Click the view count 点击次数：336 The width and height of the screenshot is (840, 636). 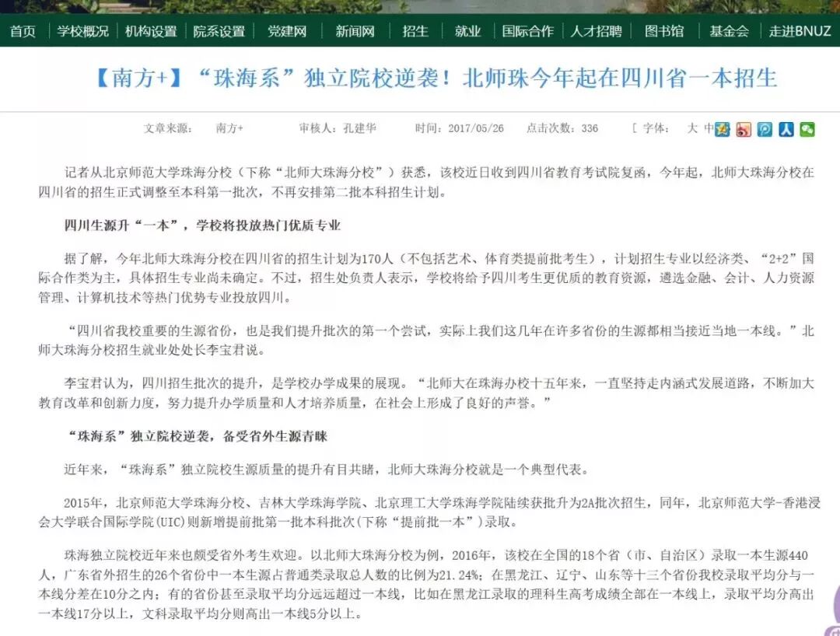[x=562, y=128]
